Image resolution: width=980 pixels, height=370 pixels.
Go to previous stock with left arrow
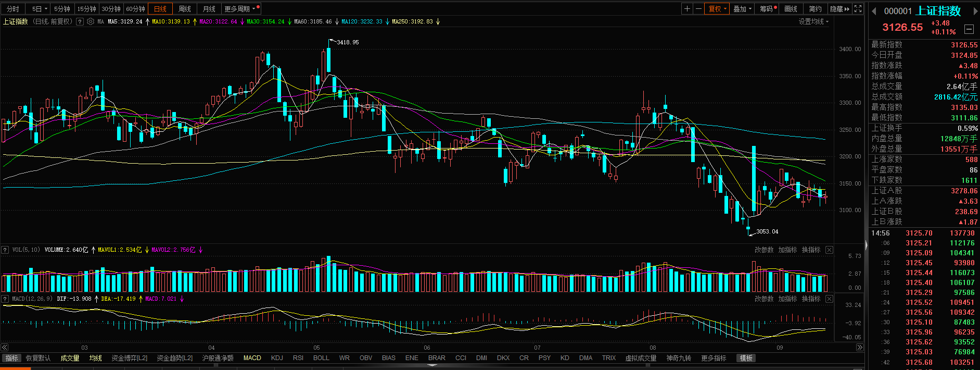click(874, 11)
